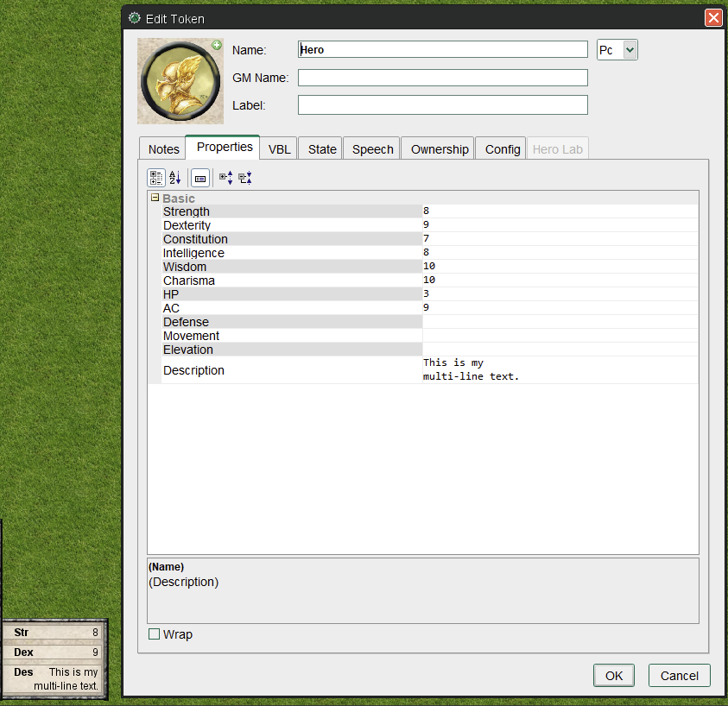The width and height of the screenshot is (728, 706).
Task: Select the Charisma property row
Action: (x=430, y=281)
